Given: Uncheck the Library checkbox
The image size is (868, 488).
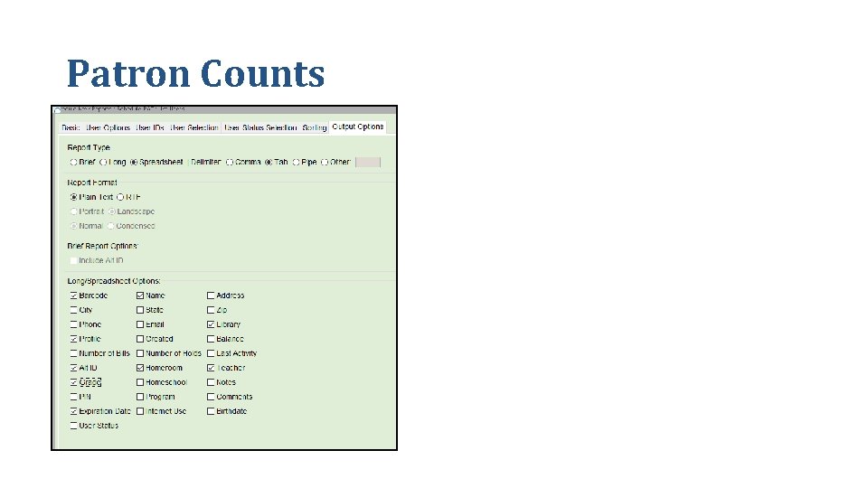Looking at the screenshot, I should click(211, 324).
